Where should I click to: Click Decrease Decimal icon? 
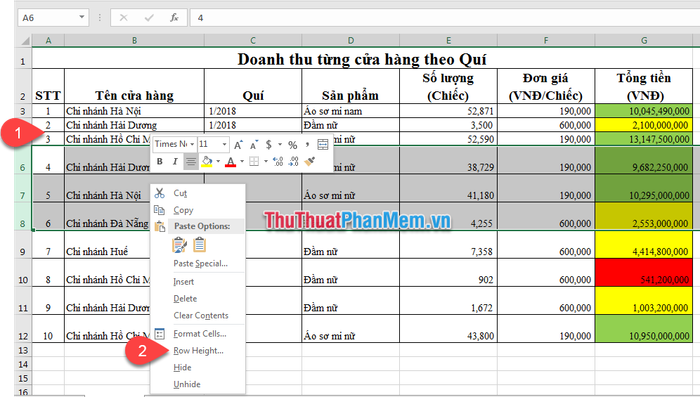pos(293,161)
